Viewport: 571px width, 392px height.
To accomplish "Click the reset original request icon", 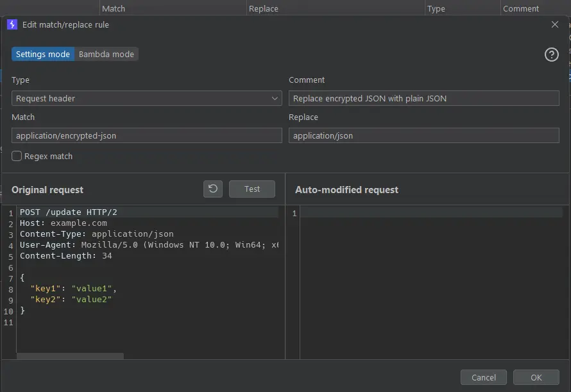I will coord(213,189).
